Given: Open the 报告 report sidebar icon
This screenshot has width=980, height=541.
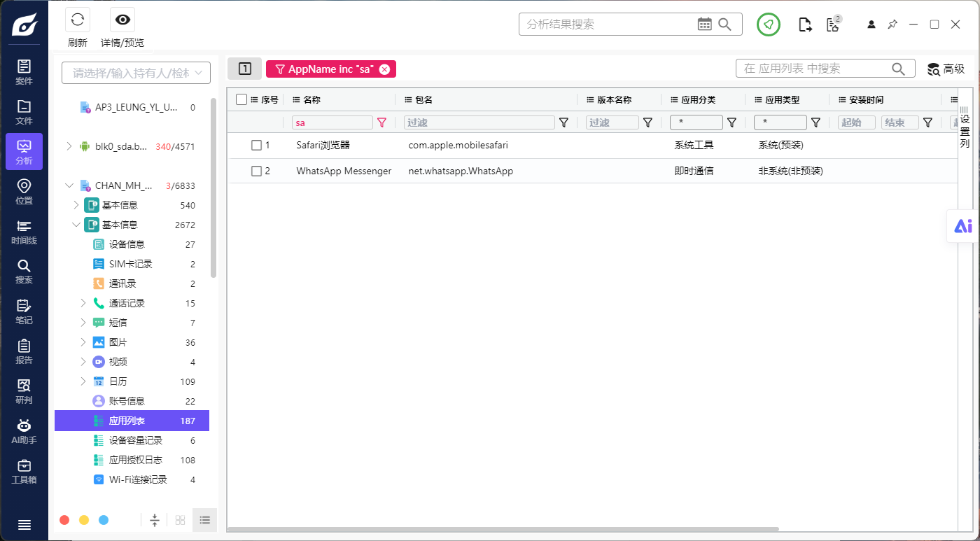Looking at the screenshot, I should click(x=24, y=351).
